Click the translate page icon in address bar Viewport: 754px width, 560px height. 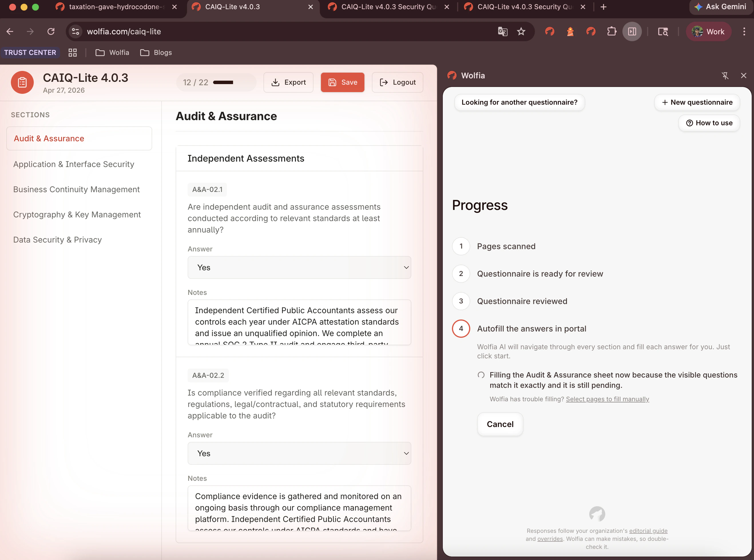(x=503, y=31)
